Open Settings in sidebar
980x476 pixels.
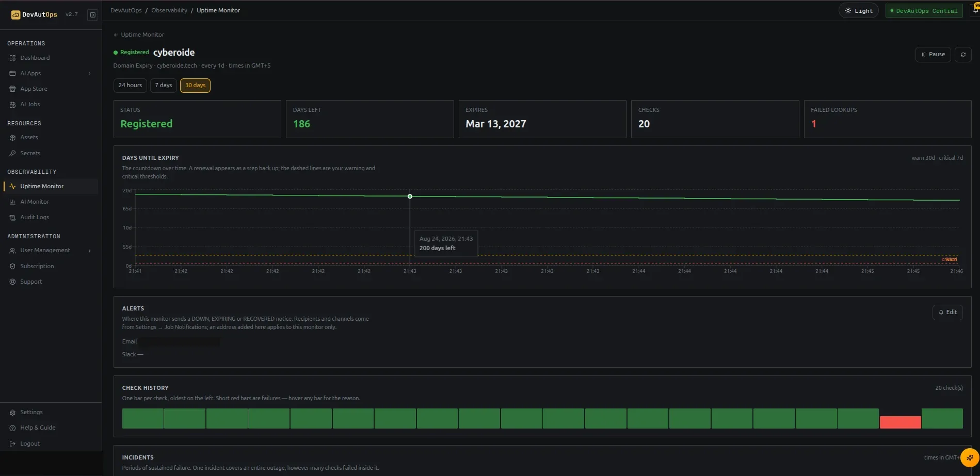click(31, 412)
